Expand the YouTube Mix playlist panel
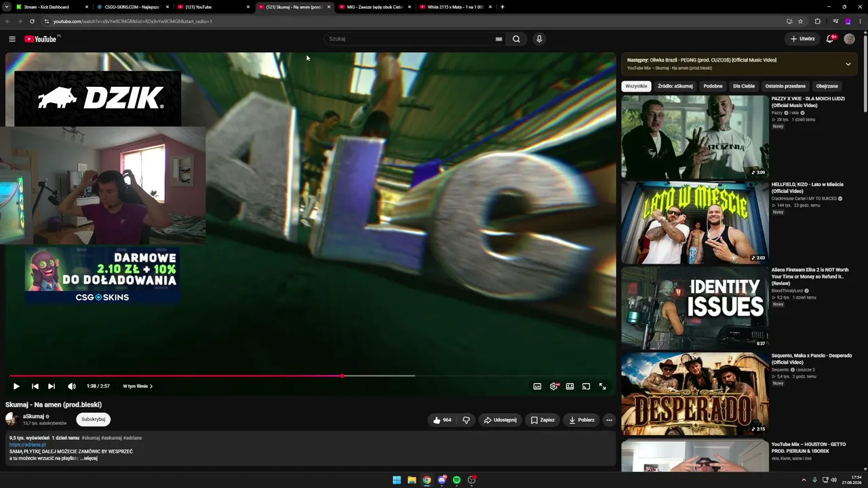868x488 pixels. [x=848, y=64]
